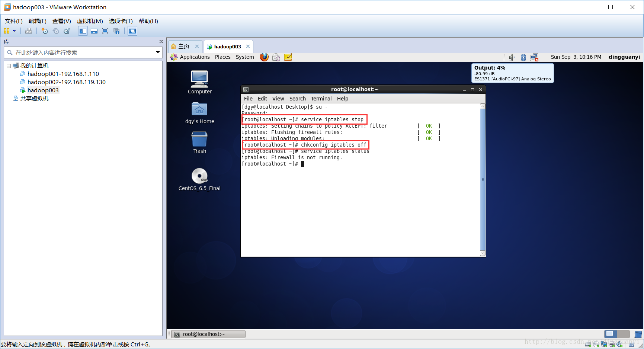
Task: Click the root@localhost:~ taskbar button
Action: tap(208, 334)
